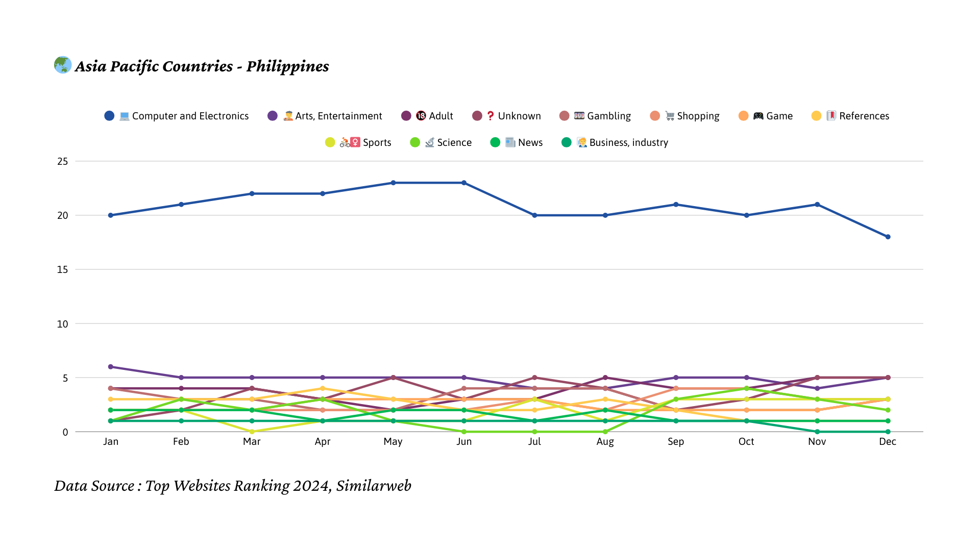This screenshot has width=980, height=551.
Task: Click the Adult legend color dot
Action: [x=406, y=116]
